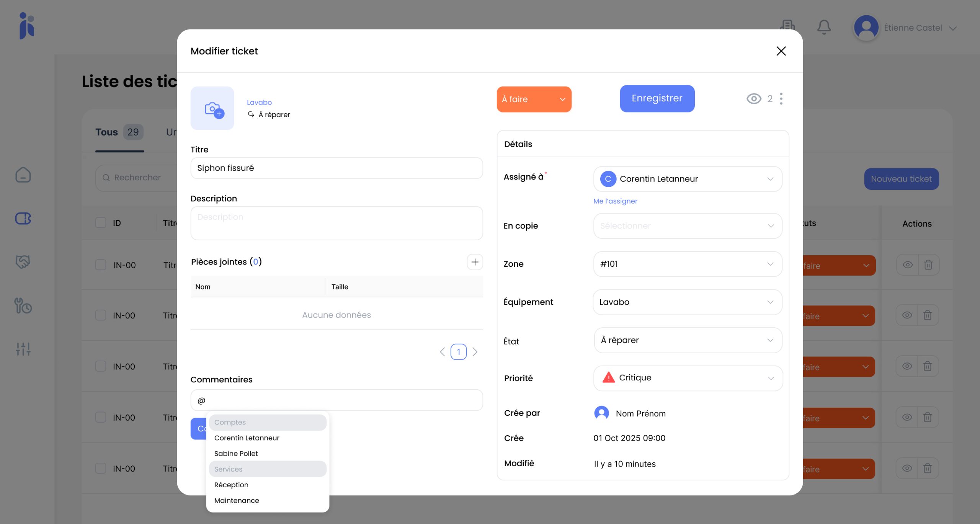The width and height of the screenshot is (980, 524).
Task: Click the plus icon to add attachment
Action: (475, 262)
